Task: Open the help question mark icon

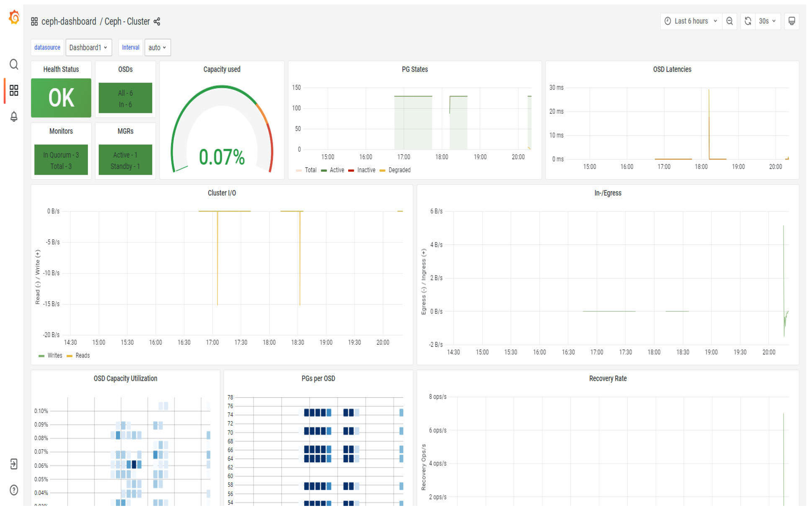Action: click(14, 490)
